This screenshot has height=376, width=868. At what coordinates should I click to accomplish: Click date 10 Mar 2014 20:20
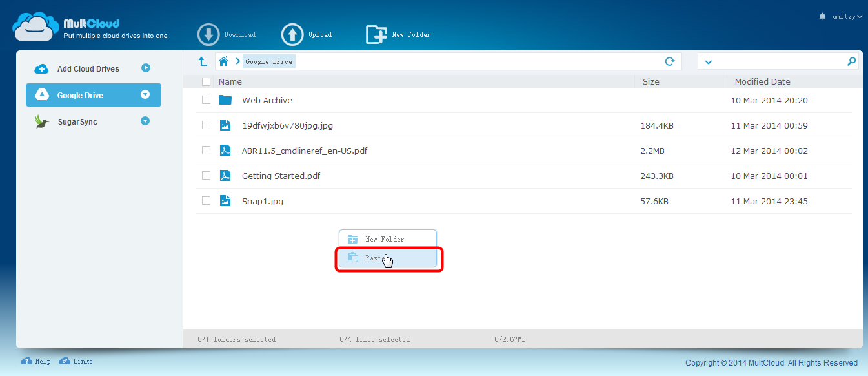pyautogui.click(x=769, y=100)
